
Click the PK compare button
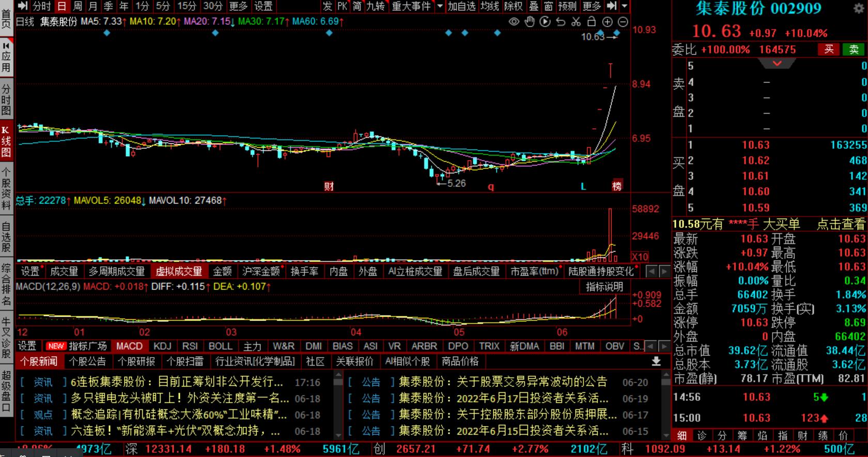[342, 6]
